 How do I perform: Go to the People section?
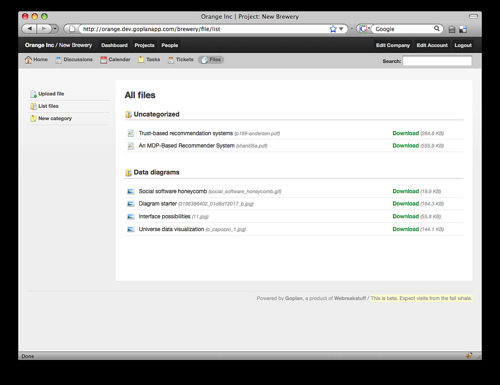170,45
